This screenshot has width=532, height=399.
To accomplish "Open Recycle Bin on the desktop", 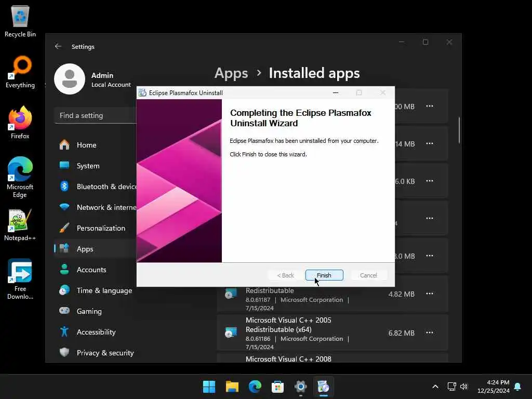I will (x=20, y=21).
